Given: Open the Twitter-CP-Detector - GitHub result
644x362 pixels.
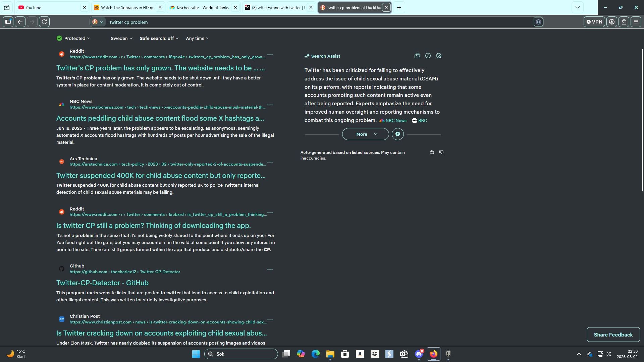Looking at the screenshot, I should (x=102, y=283).
